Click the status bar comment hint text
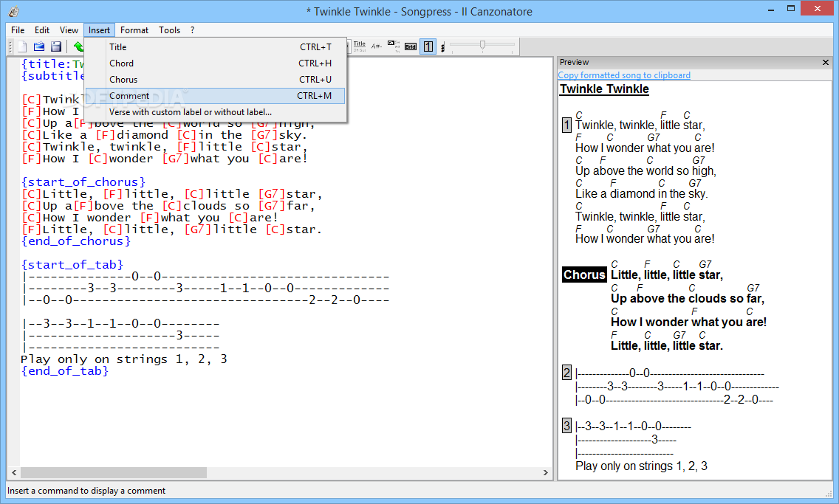This screenshot has height=504, width=839. pos(86,491)
